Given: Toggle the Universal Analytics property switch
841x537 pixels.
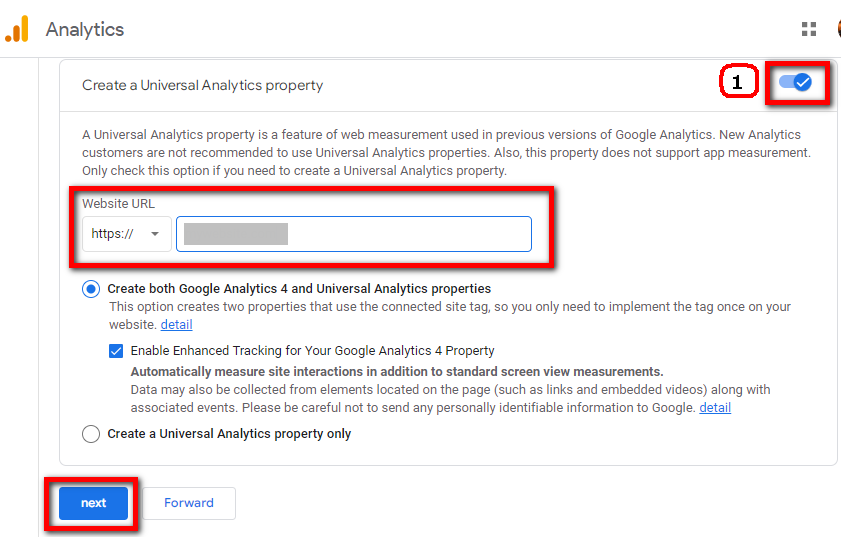Looking at the screenshot, I should click(x=796, y=83).
